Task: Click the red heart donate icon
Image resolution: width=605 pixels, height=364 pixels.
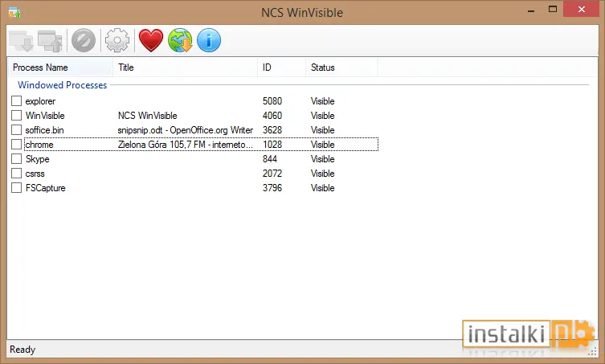Action: click(x=151, y=40)
